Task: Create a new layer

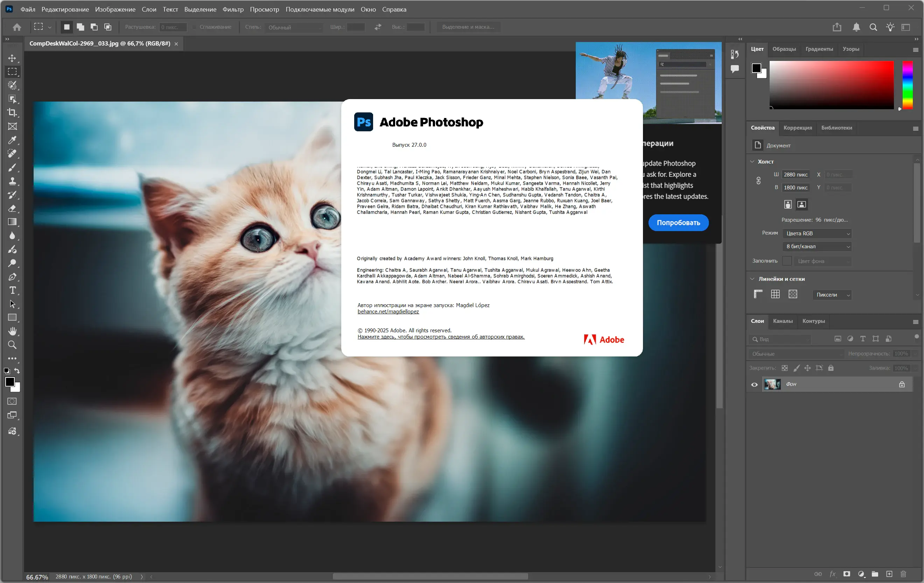Action: [x=889, y=574]
